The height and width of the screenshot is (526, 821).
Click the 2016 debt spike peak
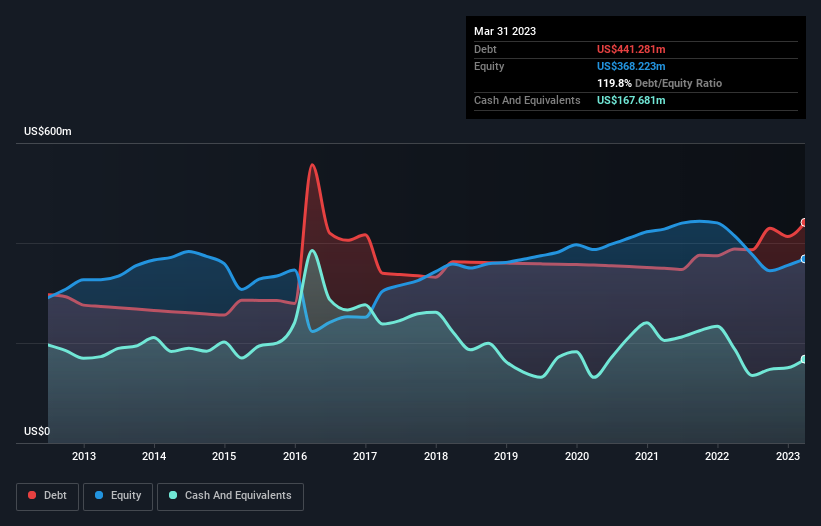(x=313, y=165)
